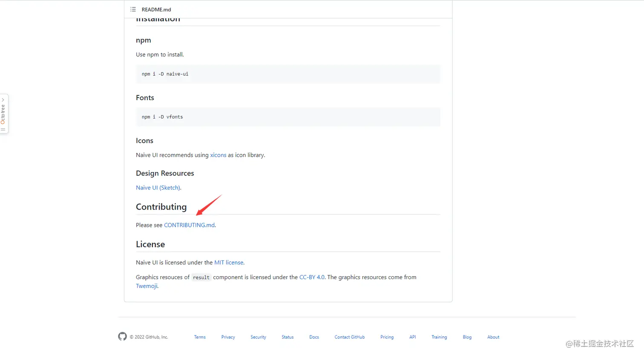
Task: Click the 'Use npm to install.' text
Action: 160,55
